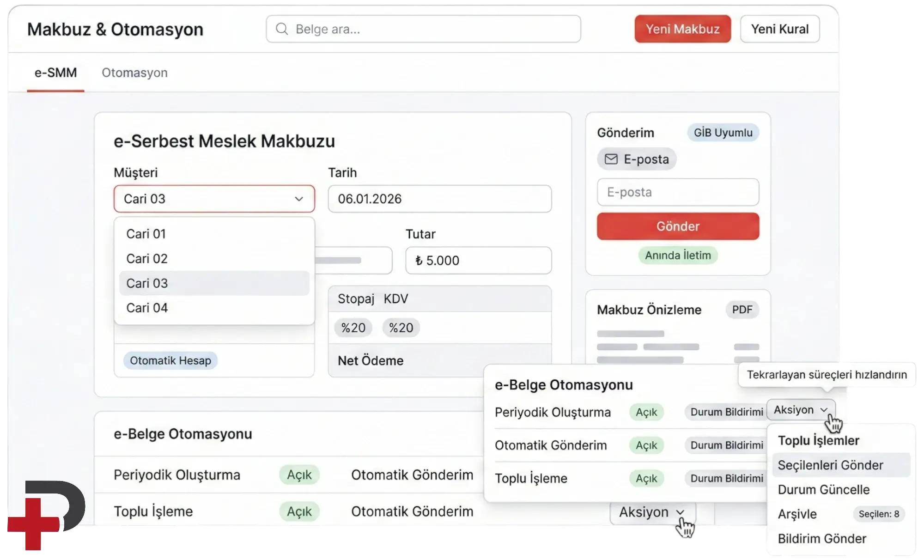Click the Yeni Makbuz button

682,29
